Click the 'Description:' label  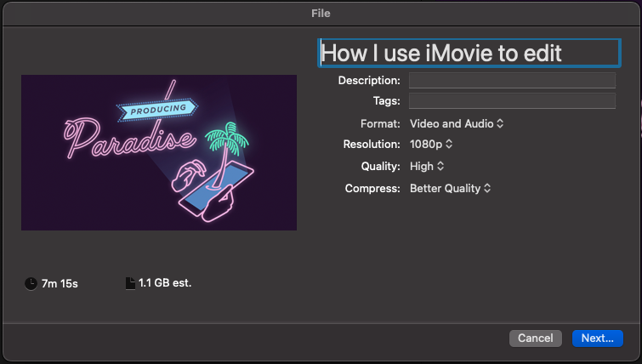click(x=369, y=80)
